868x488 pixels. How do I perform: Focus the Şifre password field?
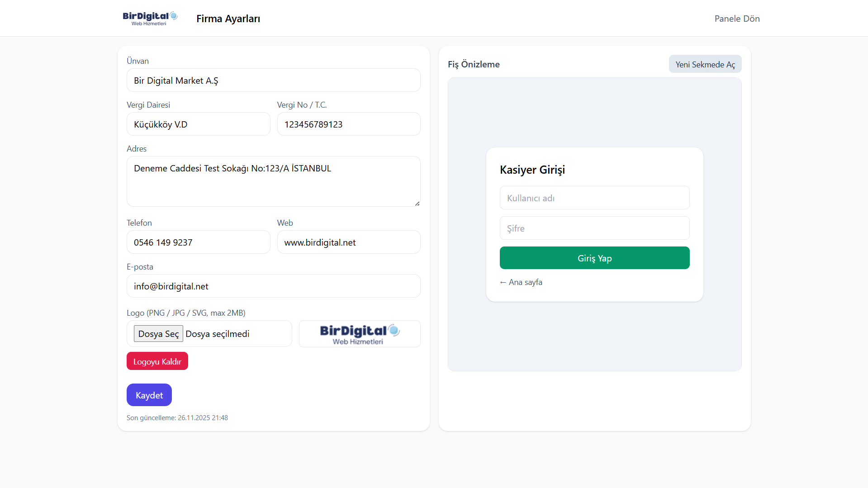594,228
